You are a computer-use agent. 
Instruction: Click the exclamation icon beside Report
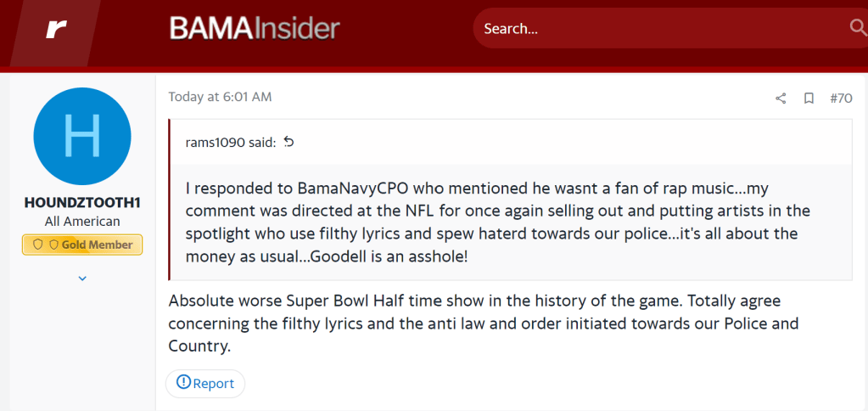pyautogui.click(x=182, y=383)
